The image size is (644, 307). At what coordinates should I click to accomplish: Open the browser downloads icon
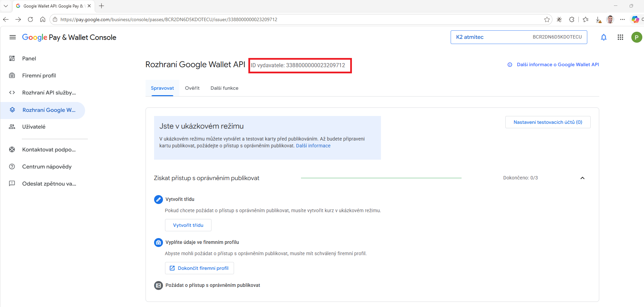598,19
